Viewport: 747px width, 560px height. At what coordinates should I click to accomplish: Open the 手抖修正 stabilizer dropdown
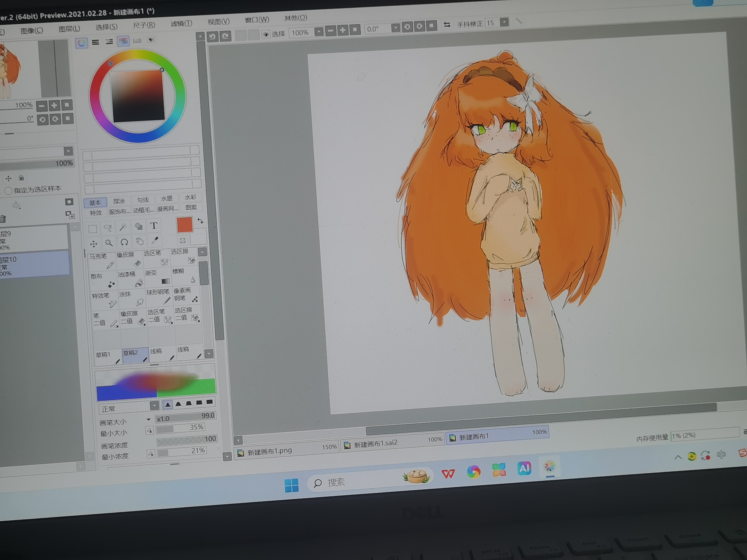tap(504, 22)
